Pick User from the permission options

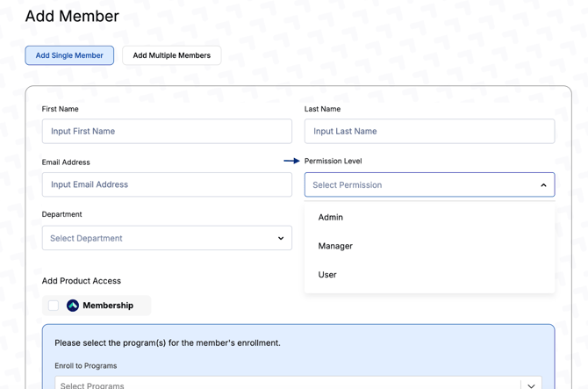point(327,275)
